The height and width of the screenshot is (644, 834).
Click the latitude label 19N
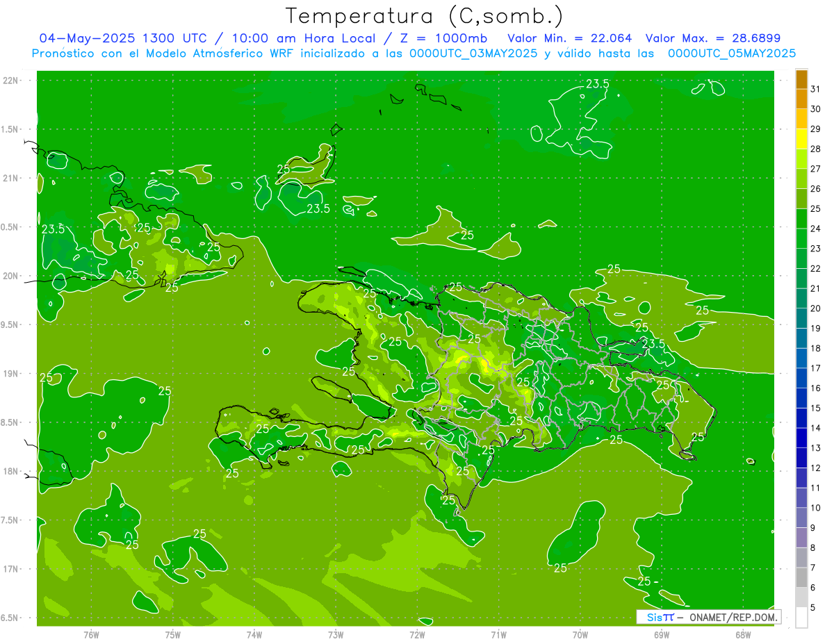[x=11, y=374]
